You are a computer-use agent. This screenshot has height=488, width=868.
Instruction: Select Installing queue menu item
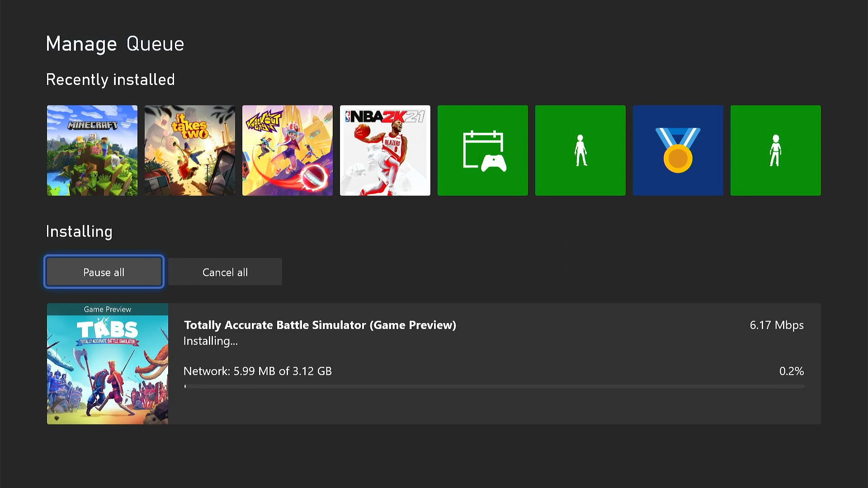(79, 232)
